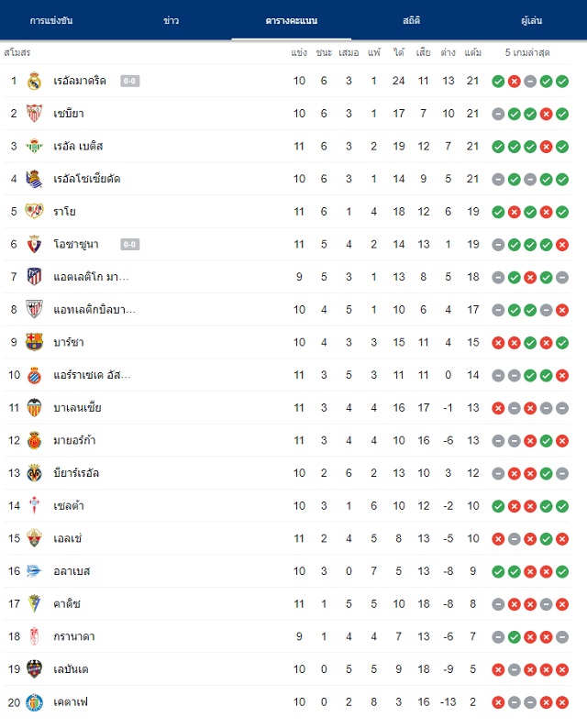Click the Villarreal yellow crest
The width and height of the screenshot is (587, 728).
34,473
